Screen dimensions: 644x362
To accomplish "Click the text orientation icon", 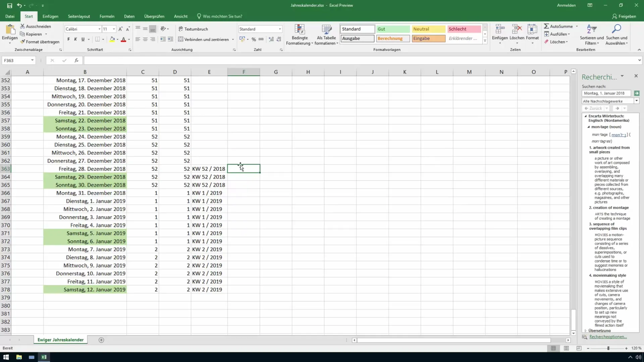I will (163, 29).
